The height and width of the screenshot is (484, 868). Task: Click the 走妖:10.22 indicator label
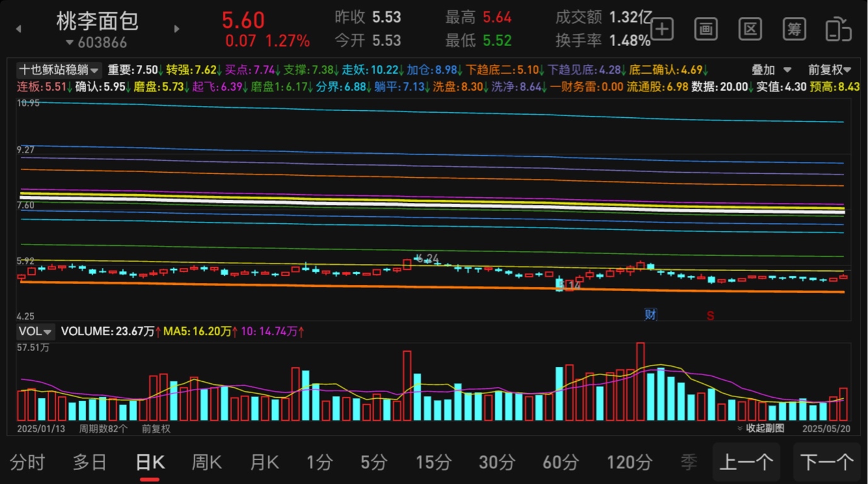tap(372, 70)
